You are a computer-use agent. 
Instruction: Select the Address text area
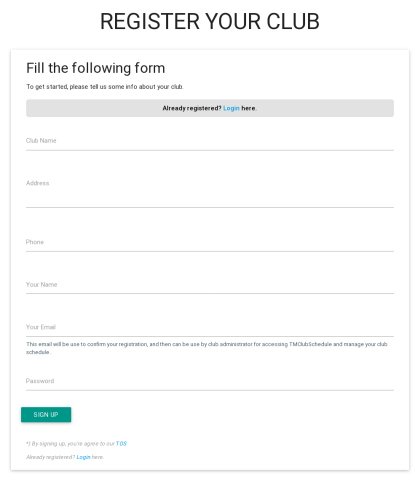point(210,191)
